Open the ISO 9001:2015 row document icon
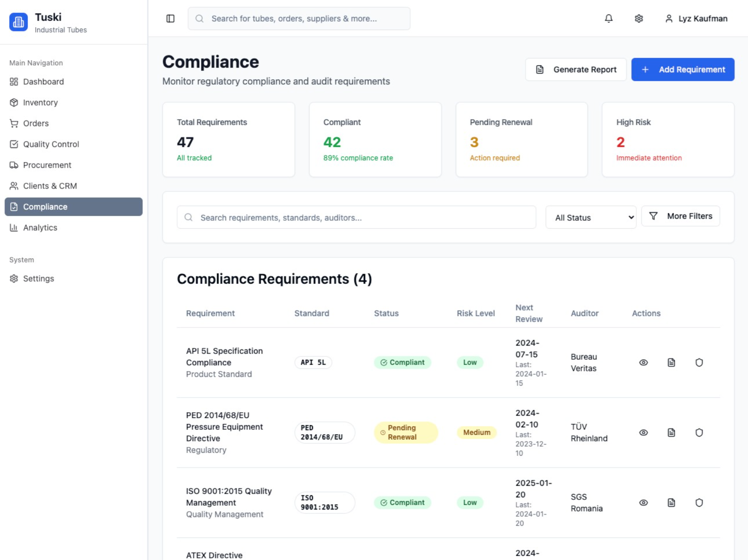Screen dimensions: 748x560 click(671, 502)
